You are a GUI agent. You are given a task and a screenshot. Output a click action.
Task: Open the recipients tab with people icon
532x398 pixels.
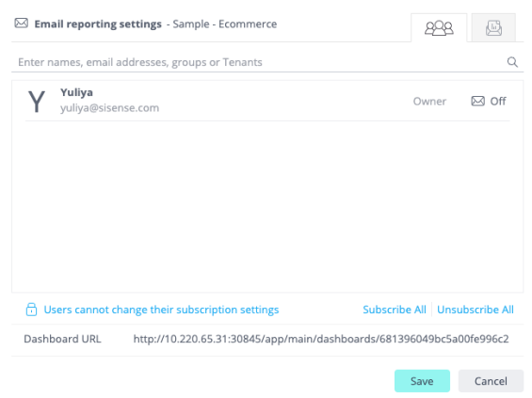(439, 28)
